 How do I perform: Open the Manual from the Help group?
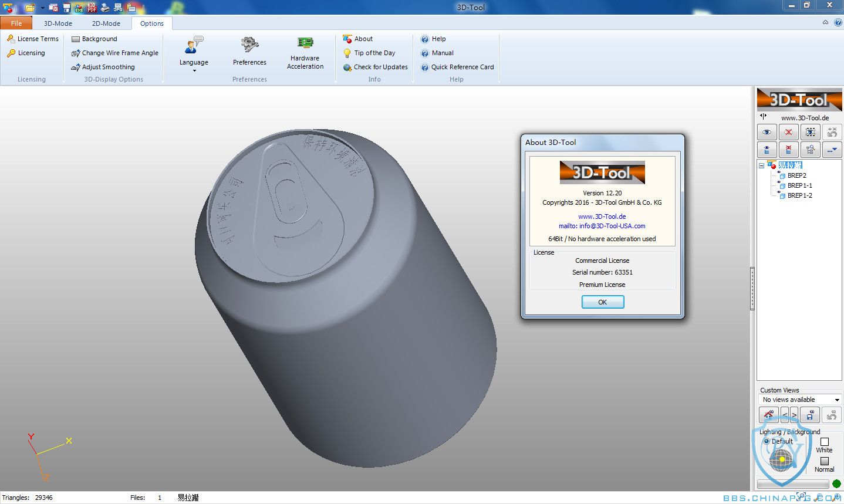coord(437,53)
